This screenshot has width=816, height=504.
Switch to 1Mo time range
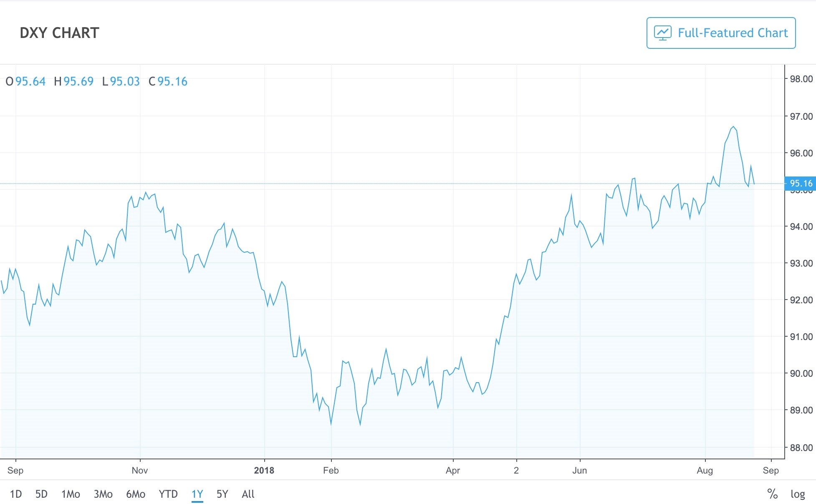tap(71, 494)
